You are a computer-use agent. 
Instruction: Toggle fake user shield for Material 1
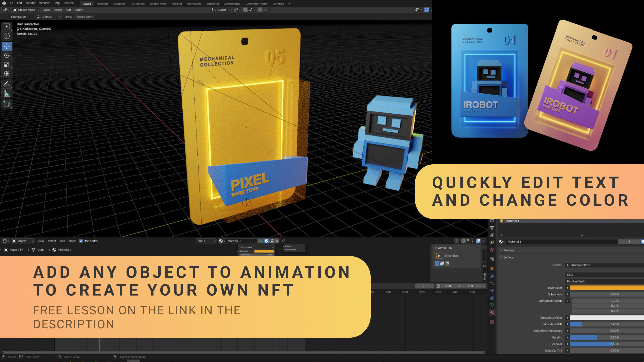[267, 241]
